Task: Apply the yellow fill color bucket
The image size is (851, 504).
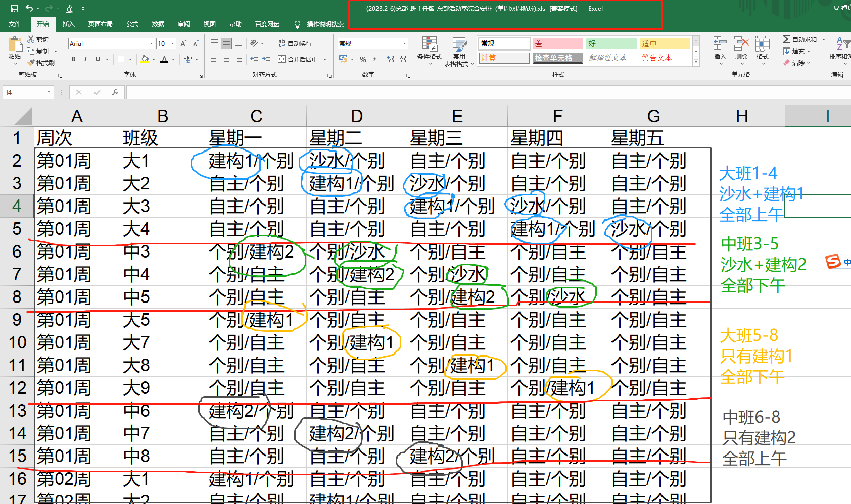Action: click(x=145, y=59)
